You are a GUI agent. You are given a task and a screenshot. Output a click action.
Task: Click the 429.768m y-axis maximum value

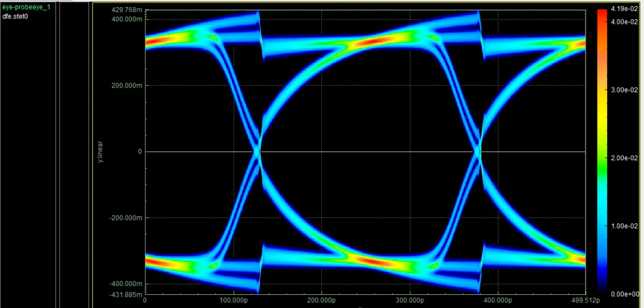click(127, 11)
